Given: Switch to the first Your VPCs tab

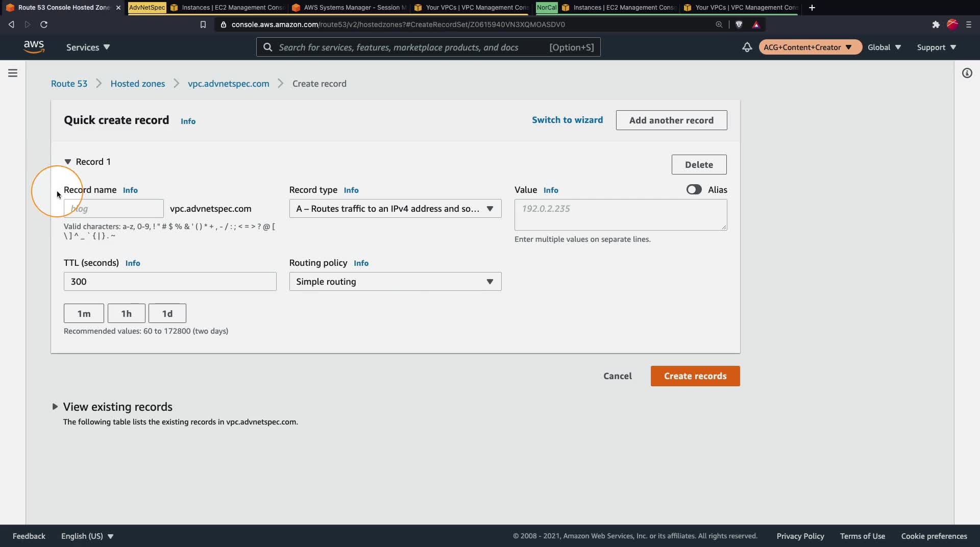Looking at the screenshot, I should [472, 8].
